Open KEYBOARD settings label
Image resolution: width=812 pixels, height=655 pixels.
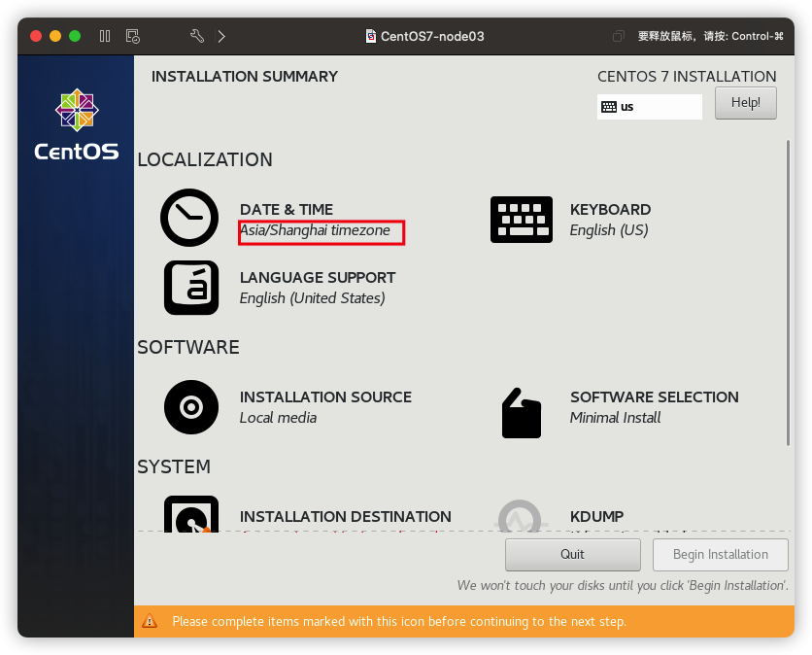(611, 209)
